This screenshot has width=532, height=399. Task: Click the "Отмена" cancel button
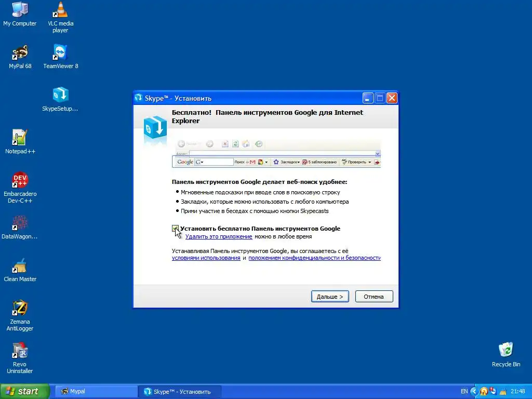coord(374,297)
